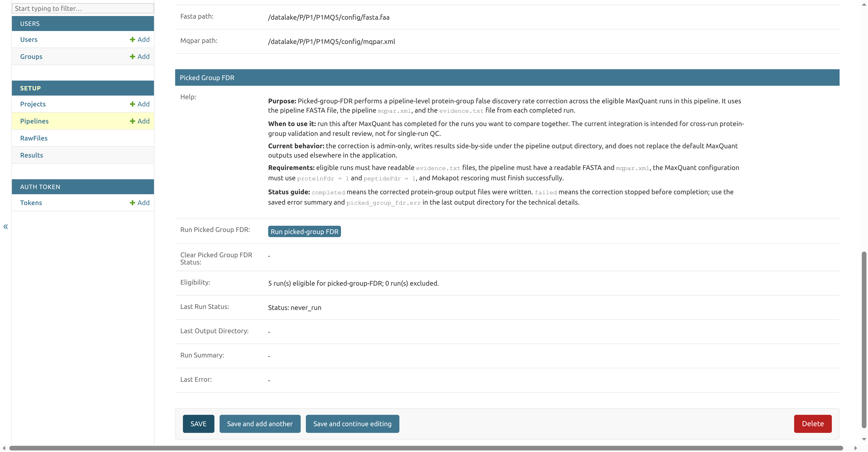This screenshot has width=868, height=452.
Task: Add a new auth token
Action: [139, 203]
